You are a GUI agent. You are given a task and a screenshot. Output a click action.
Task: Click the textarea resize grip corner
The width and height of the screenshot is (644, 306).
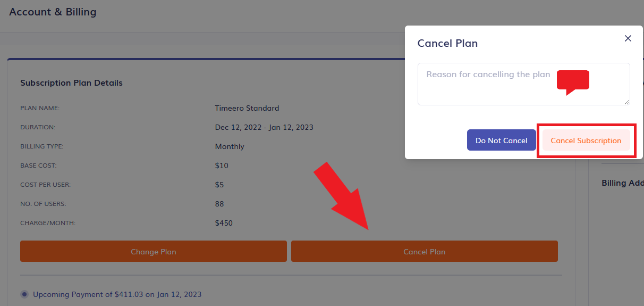626,102
